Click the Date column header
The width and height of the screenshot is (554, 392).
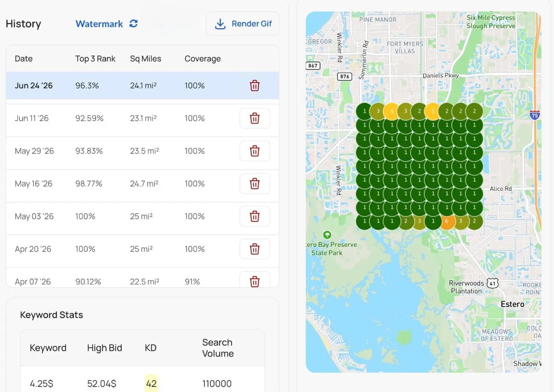23,58
